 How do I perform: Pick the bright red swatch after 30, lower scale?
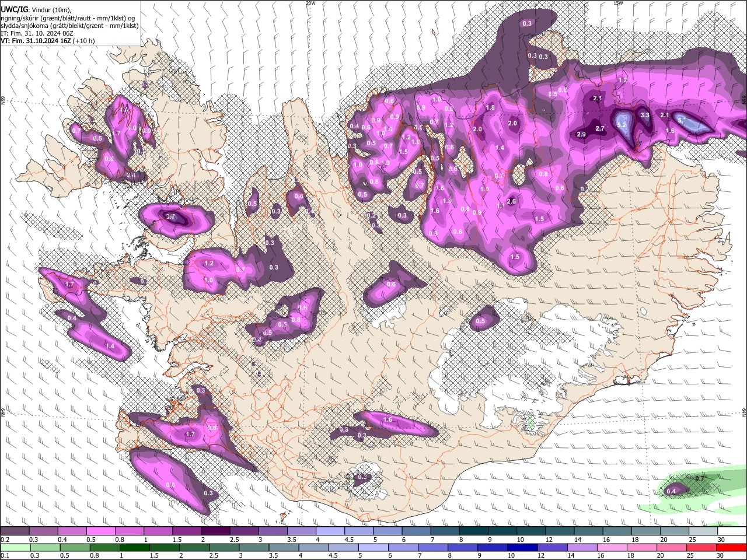(732, 547)
